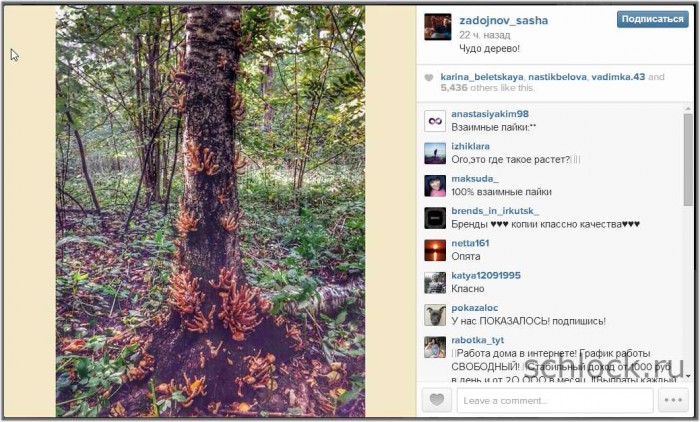This screenshot has width=700, height=422.
Task: Open the three-dots more options button
Action: 672,400
